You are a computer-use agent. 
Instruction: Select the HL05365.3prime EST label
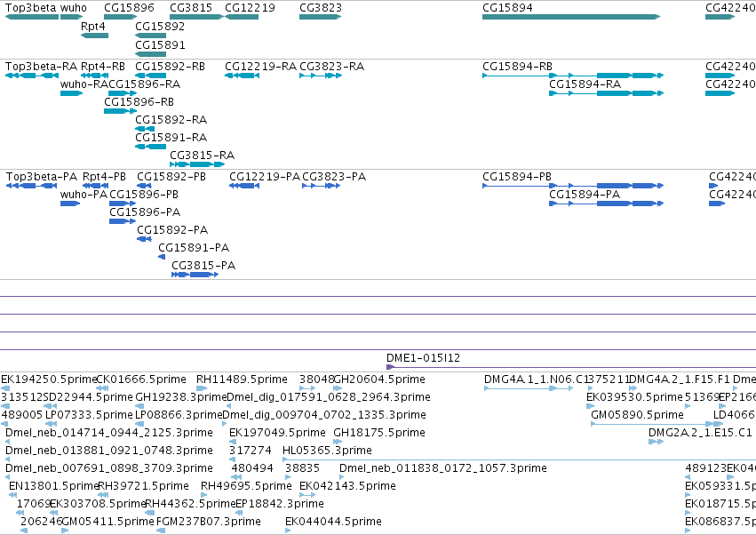click(x=328, y=451)
